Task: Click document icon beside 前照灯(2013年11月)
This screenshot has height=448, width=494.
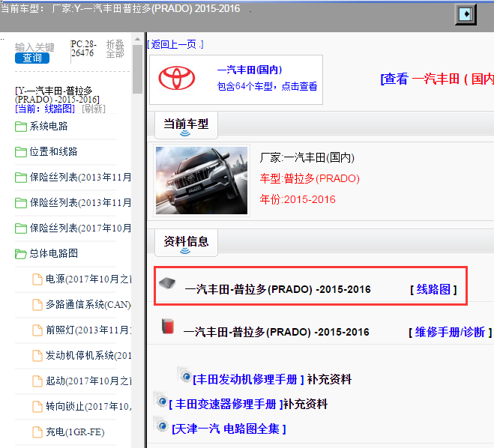Action: tap(37, 330)
